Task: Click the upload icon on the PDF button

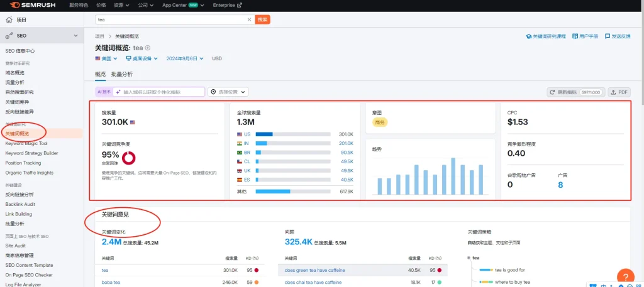Action: pyautogui.click(x=614, y=92)
